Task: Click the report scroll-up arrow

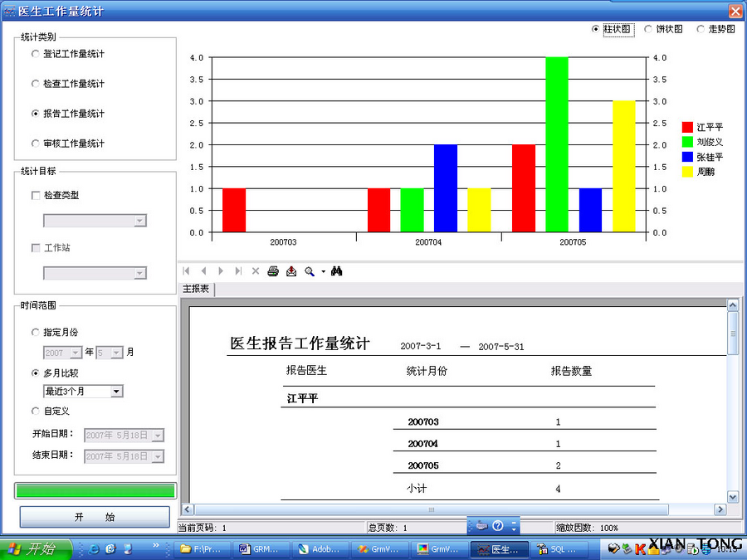Action: (x=733, y=304)
